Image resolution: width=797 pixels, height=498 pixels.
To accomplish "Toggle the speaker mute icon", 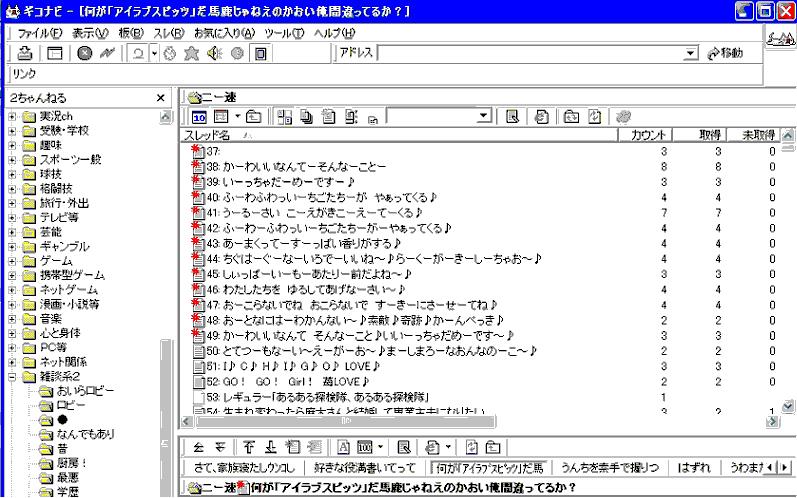I will tap(214, 53).
